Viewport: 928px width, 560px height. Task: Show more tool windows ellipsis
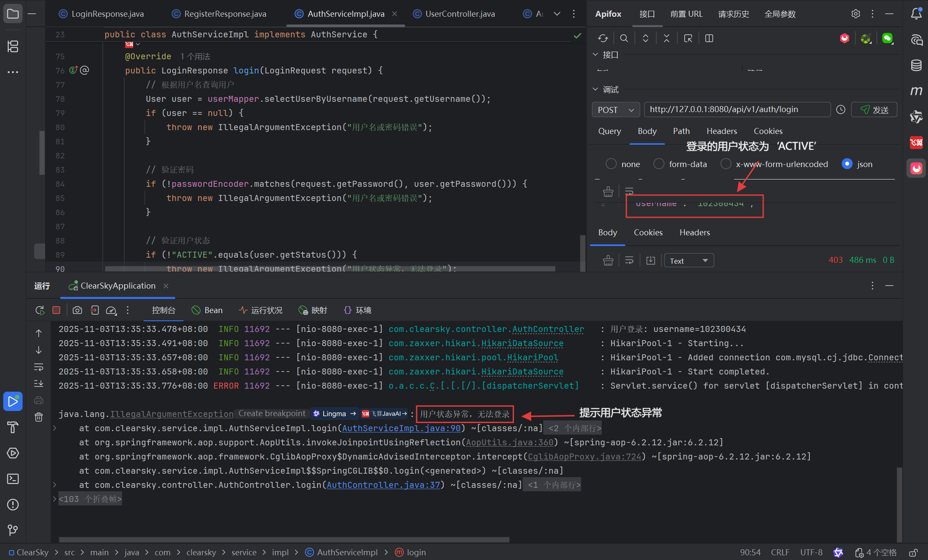pyautogui.click(x=13, y=72)
